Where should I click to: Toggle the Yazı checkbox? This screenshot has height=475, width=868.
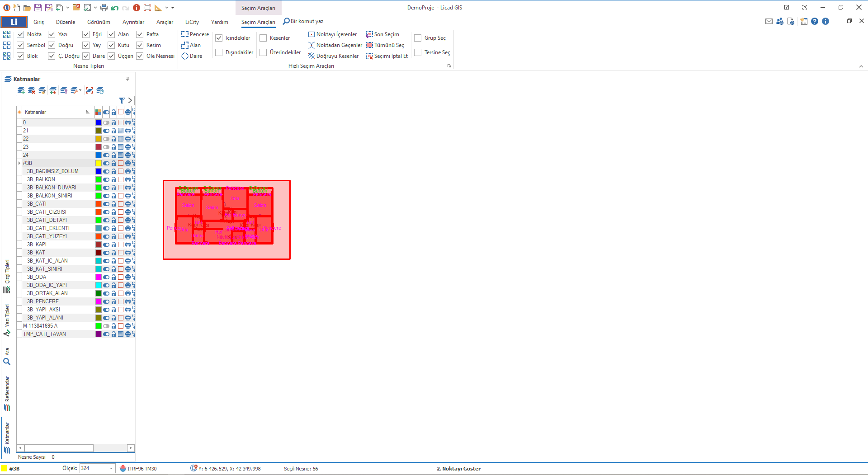tap(52, 34)
